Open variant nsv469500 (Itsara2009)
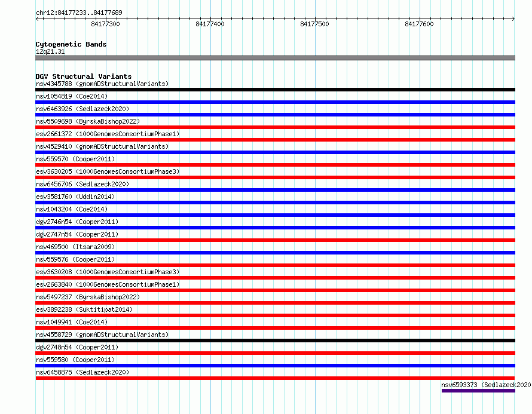The width and height of the screenshot is (532, 414). pyautogui.click(x=75, y=247)
